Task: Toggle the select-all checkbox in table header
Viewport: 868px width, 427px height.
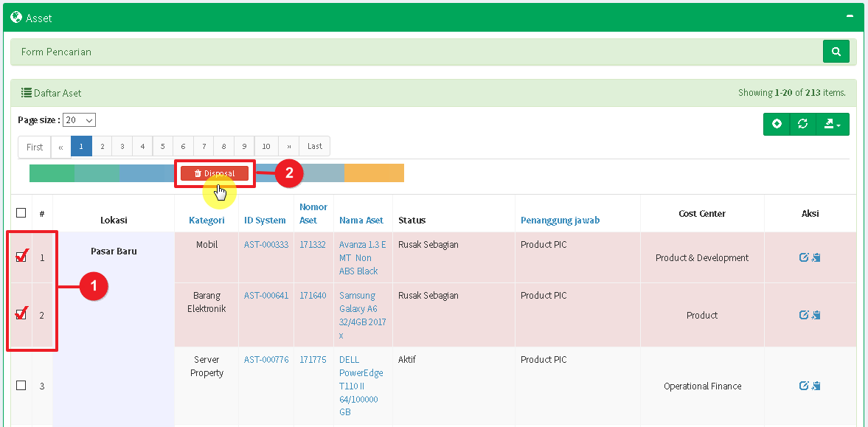Action: click(x=21, y=213)
